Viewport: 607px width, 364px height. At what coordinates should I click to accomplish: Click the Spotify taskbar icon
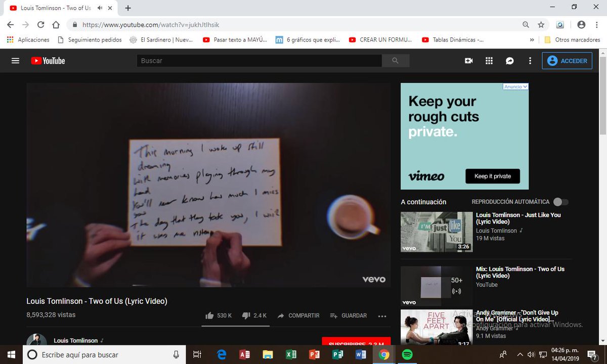(x=407, y=354)
